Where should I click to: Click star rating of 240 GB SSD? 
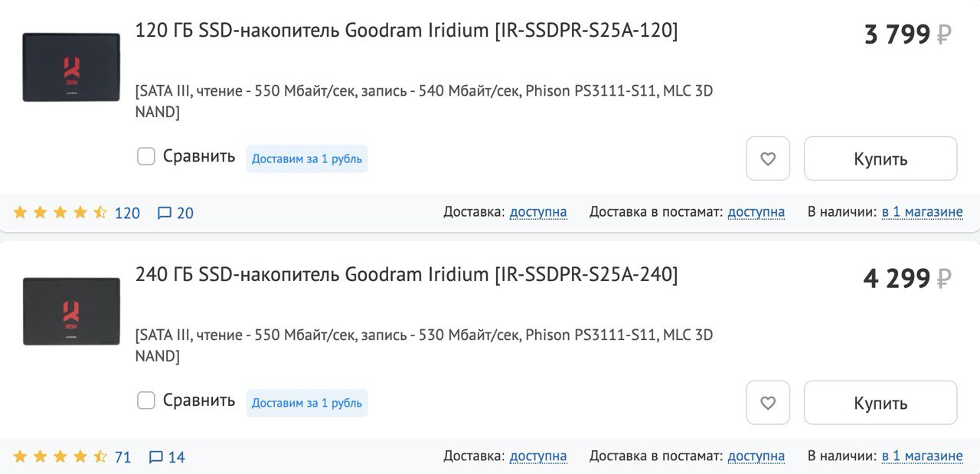click(x=60, y=457)
